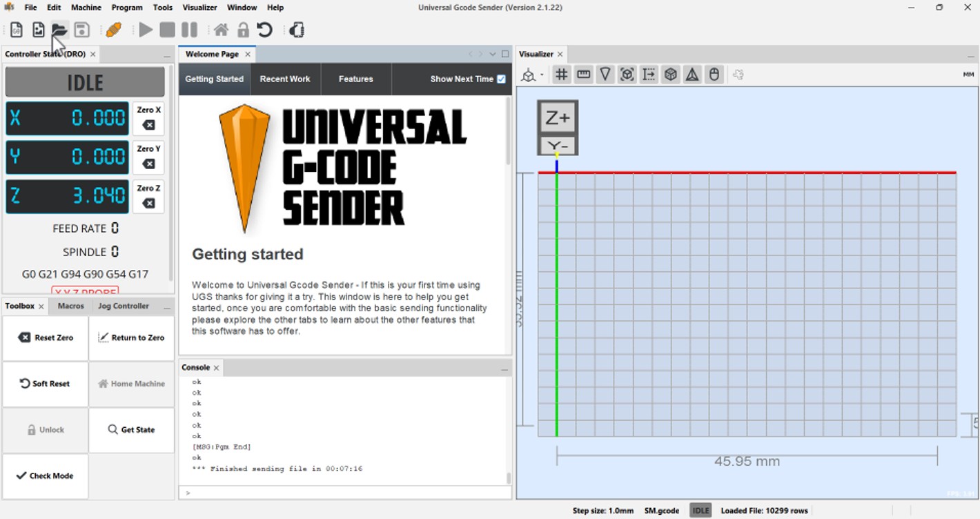Toggle the grid display in Visualizer toolbar

pos(562,75)
